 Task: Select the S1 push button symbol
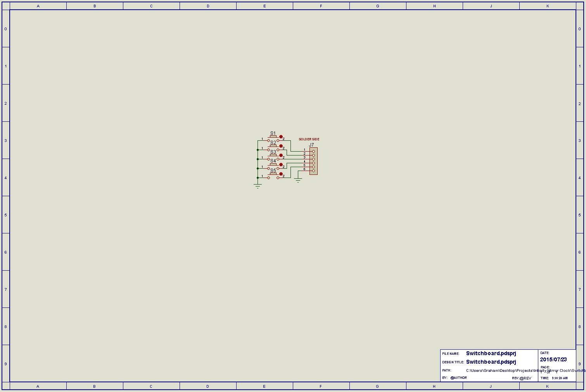point(273,138)
